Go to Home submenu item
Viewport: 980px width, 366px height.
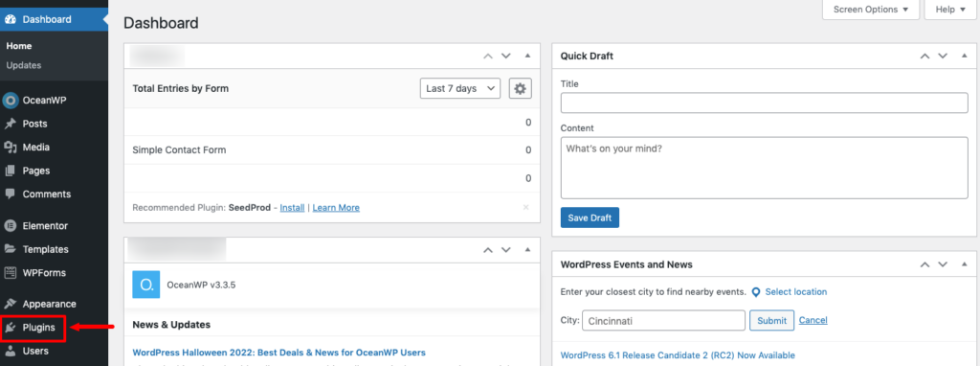click(19, 46)
